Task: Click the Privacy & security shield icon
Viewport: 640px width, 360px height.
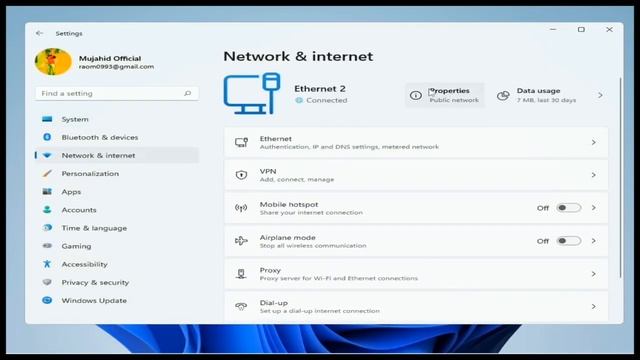Action: [x=47, y=282]
